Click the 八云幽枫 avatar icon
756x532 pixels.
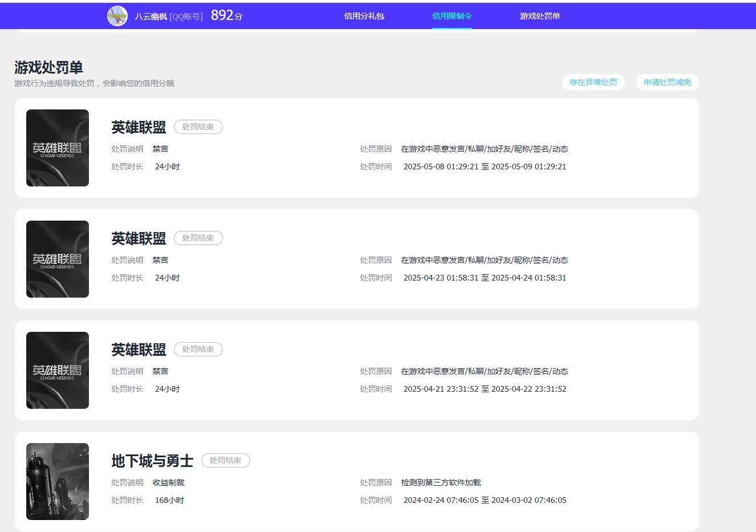point(117,15)
